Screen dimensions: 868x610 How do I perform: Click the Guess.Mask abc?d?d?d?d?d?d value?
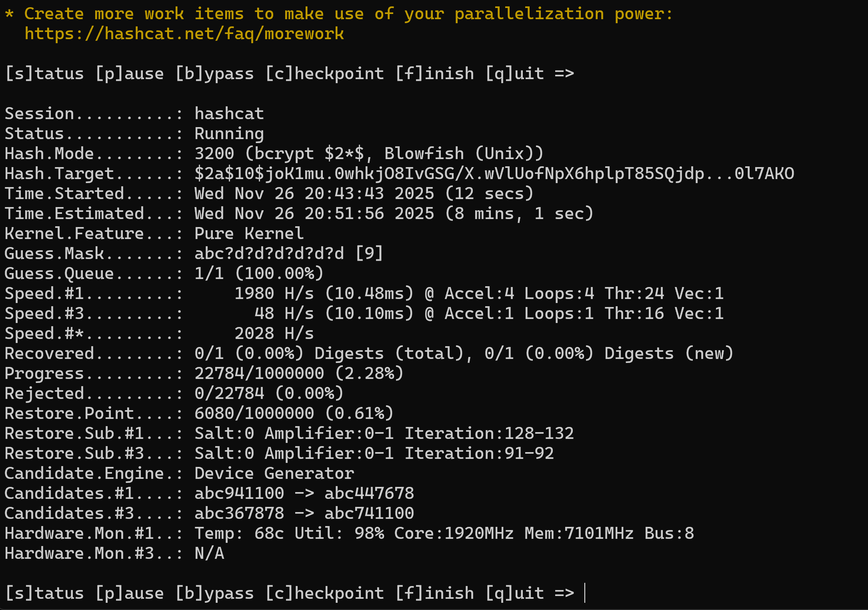click(x=269, y=254)
